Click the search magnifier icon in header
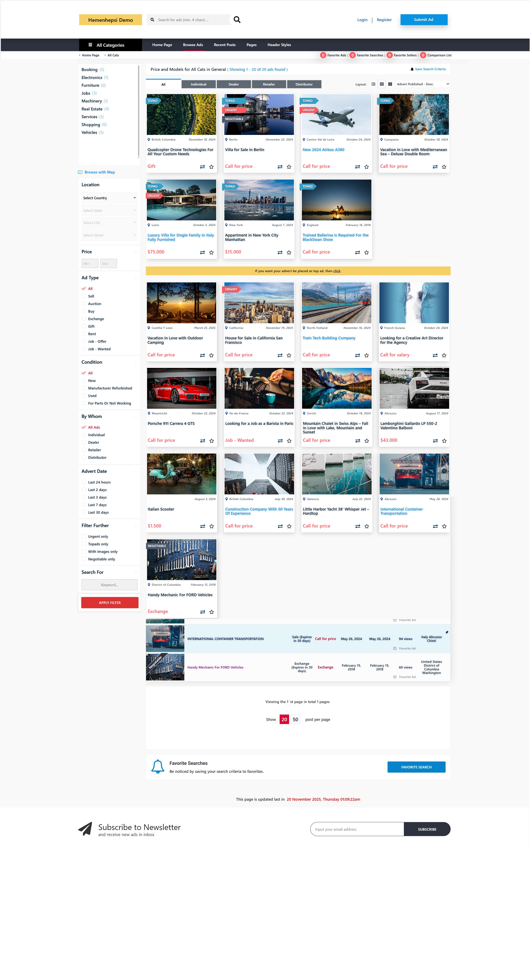The width and height of the screenshot is (530, 980). coord(237,20)
